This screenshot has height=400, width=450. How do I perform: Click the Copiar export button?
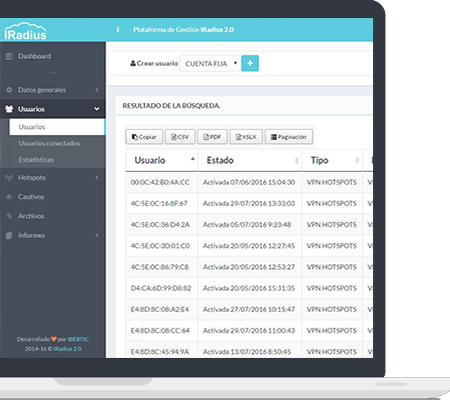(x=144, y=137)
